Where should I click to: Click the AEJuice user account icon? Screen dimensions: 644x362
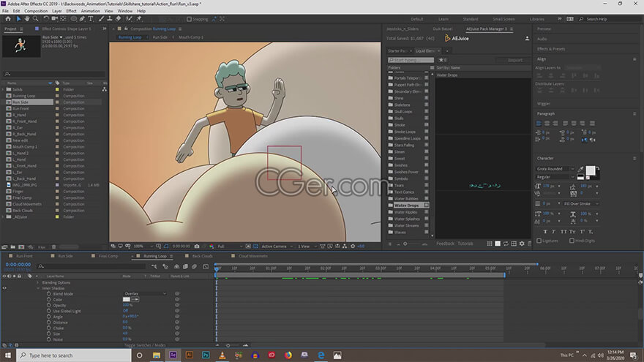527,39
